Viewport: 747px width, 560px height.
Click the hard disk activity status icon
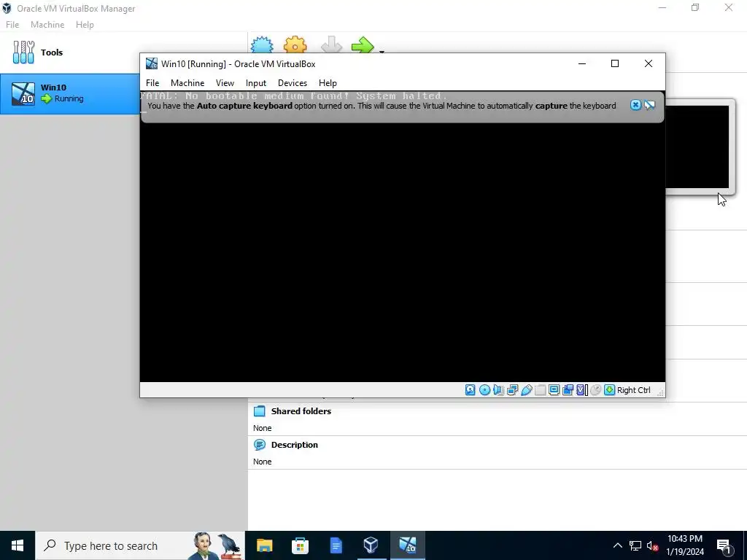click(471, 390)
